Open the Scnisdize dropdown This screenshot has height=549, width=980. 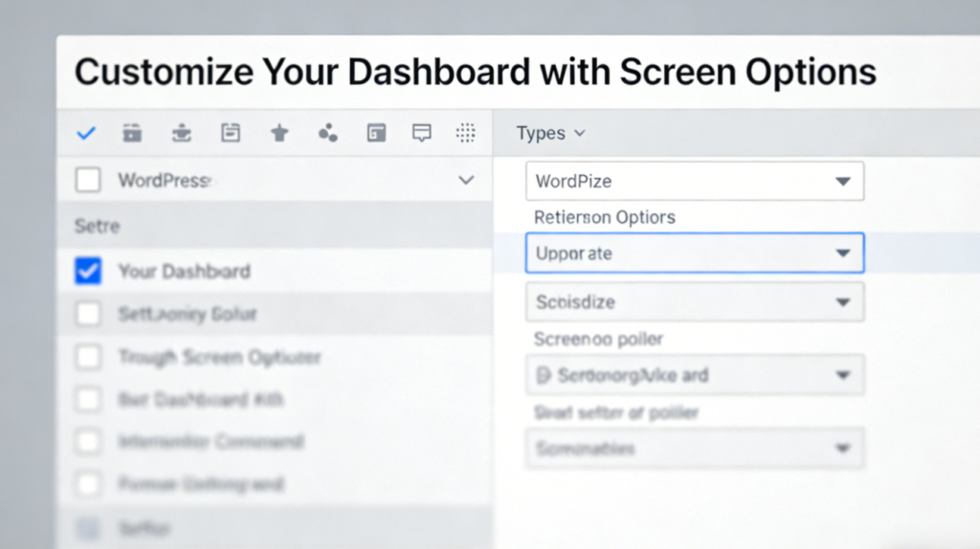(x=695, y=302)
